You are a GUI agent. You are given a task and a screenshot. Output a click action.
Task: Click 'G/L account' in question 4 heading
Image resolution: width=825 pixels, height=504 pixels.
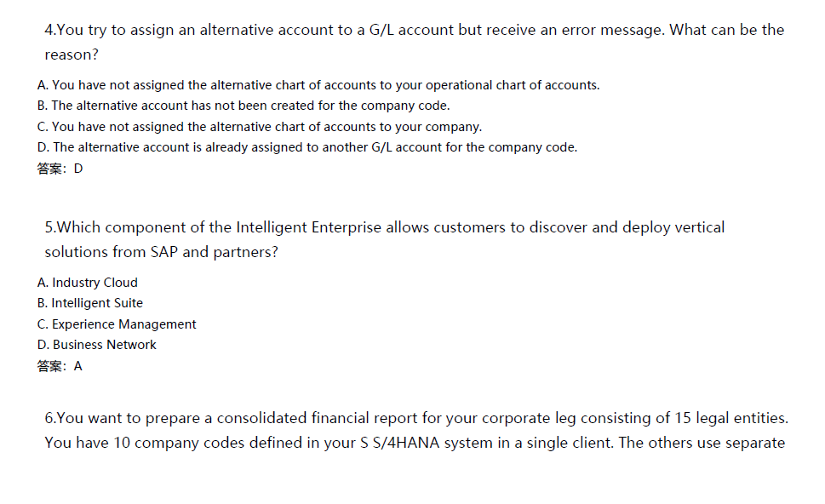point(411,30)
